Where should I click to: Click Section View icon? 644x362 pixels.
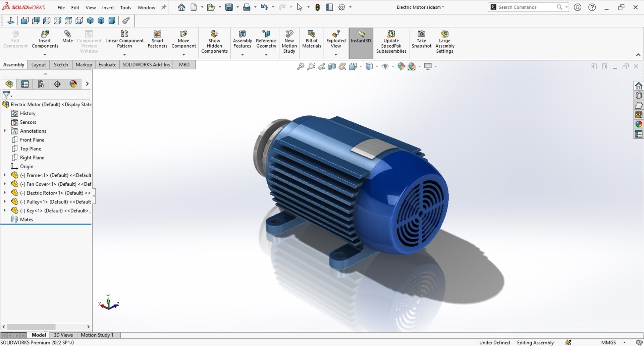coord(332,66)
